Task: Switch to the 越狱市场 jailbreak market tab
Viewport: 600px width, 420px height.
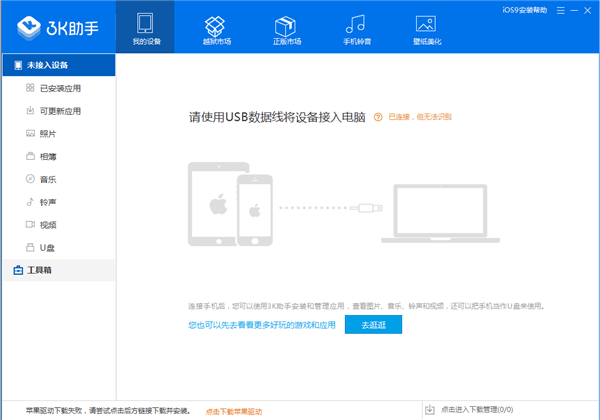Action: [215, 28]
